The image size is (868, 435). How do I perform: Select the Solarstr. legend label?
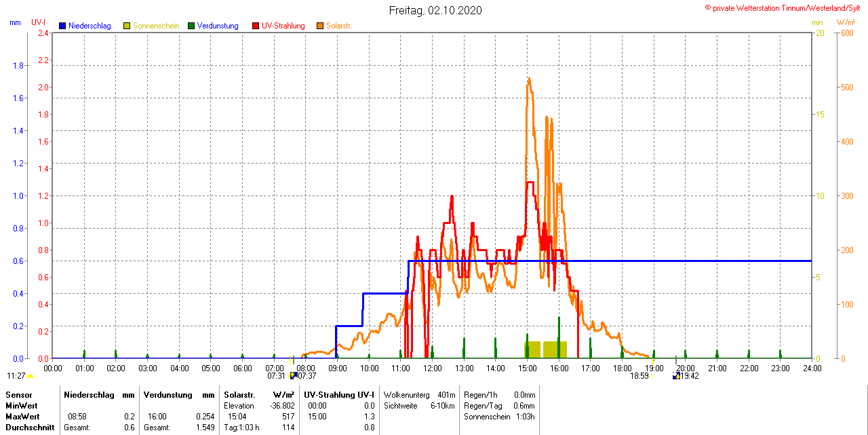pyautogui.click(x=339, y=26)
